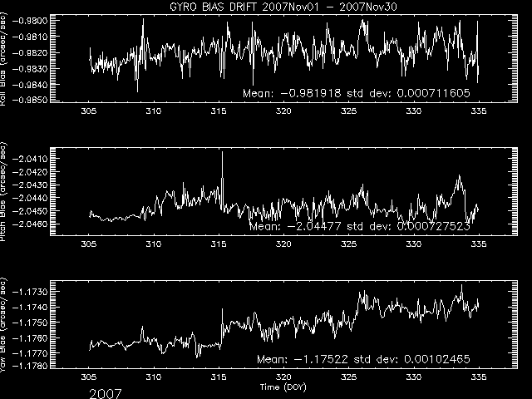Select the Roll Bias mean and std dev text

coord(357,93)
